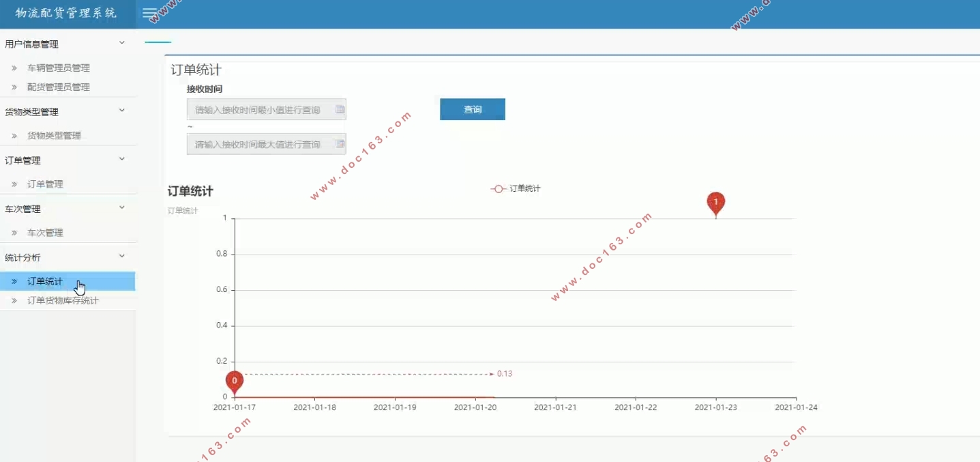Focus the maximum receive time input
The height and width of the screenshot is (462, 980).
tap(266, 144)
